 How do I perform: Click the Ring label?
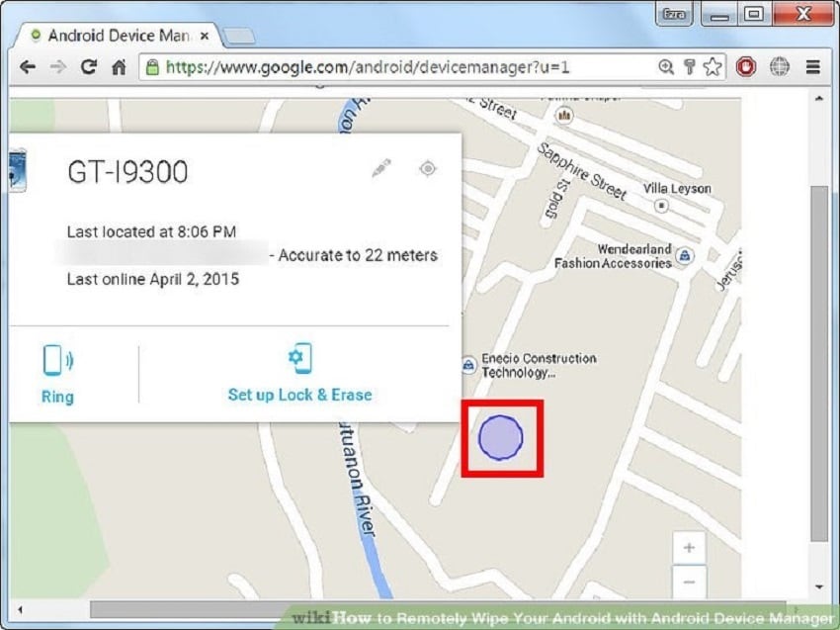(x=57, y=398)
